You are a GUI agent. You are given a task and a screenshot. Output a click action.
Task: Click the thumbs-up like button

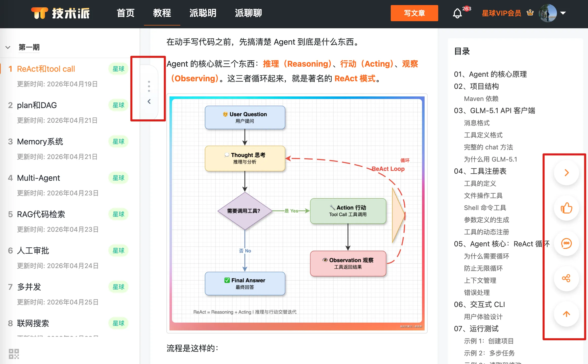pyautogui.click(x=567, y=208)
